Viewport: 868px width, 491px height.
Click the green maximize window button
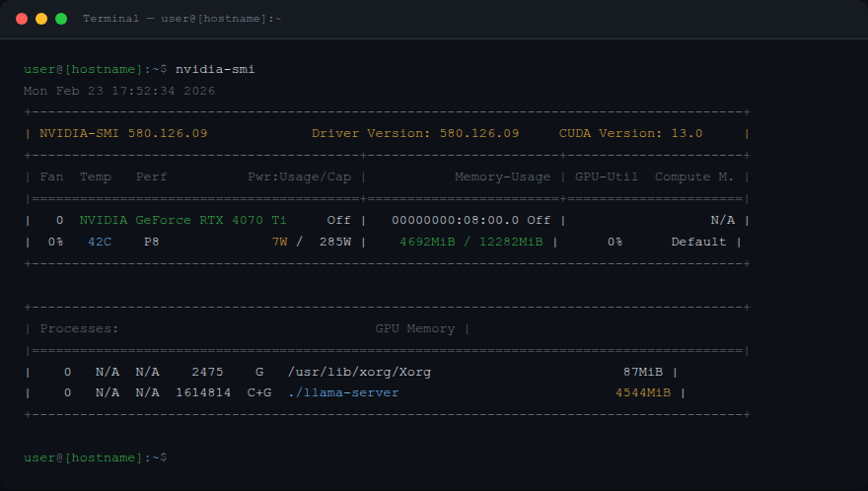point(61,19)
